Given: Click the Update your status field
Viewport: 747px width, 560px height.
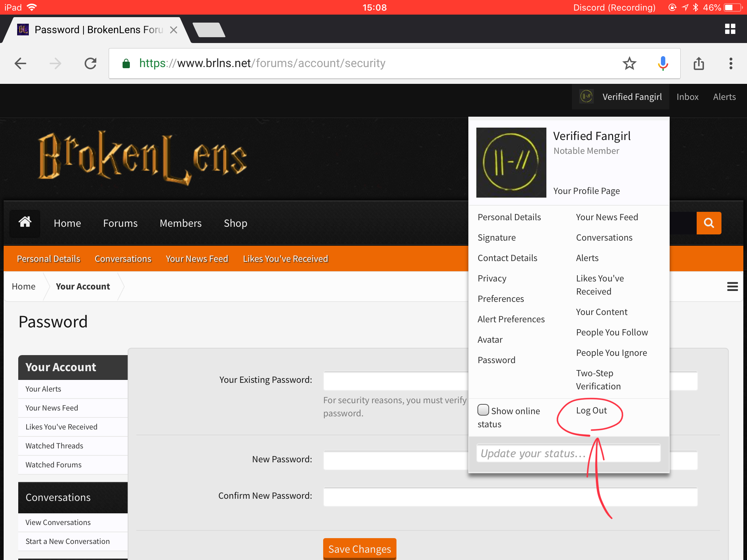Looking at the screenshot, I should point(569,453).
